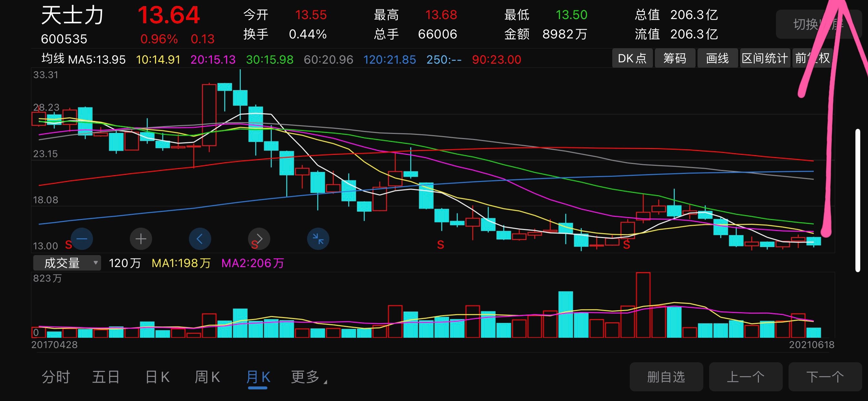Go to previous stock with 上一个

745,377
